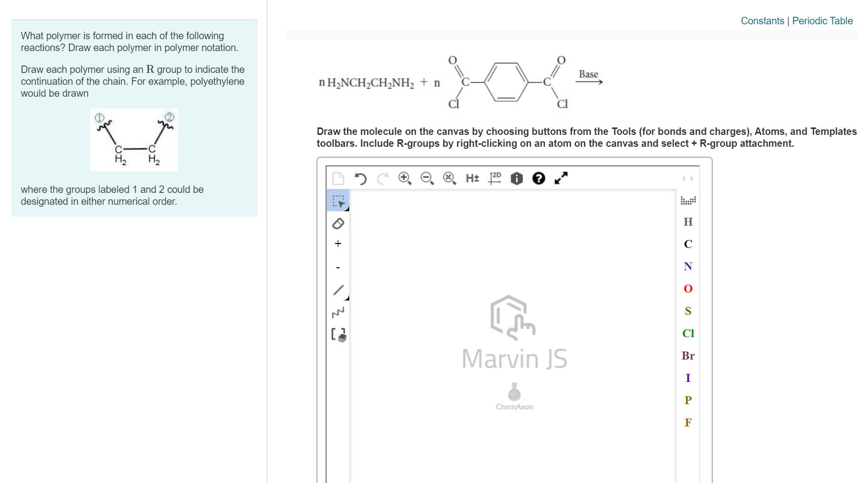Screen dimensions: 868x483
Task: Clean the structure with 2D Clean
Action: click(x=494, y=178)
